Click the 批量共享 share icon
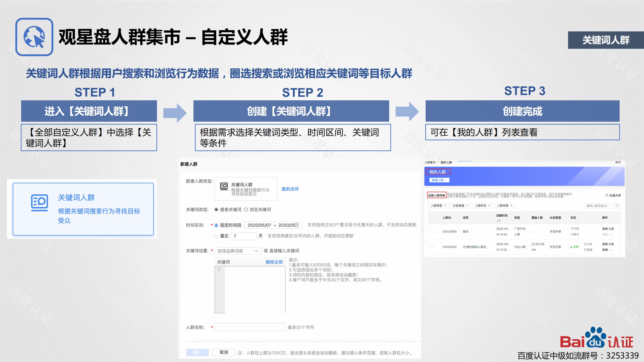 607,195
